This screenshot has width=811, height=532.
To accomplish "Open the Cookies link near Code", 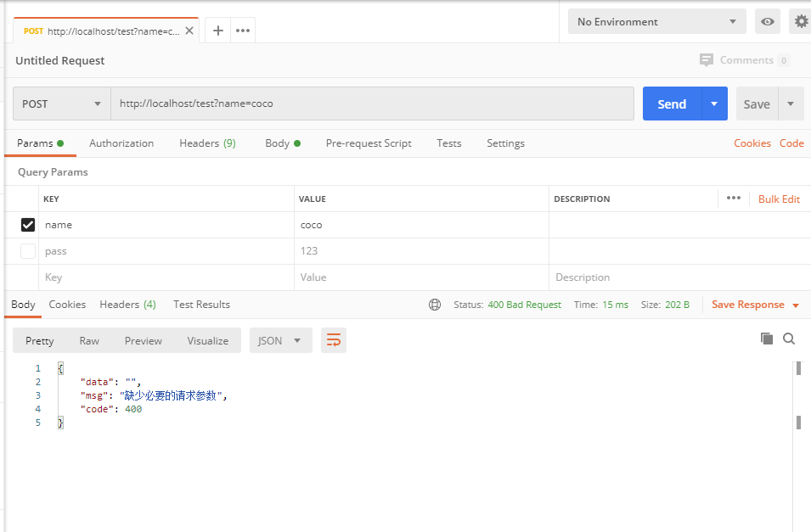I will tap(752, 143).
